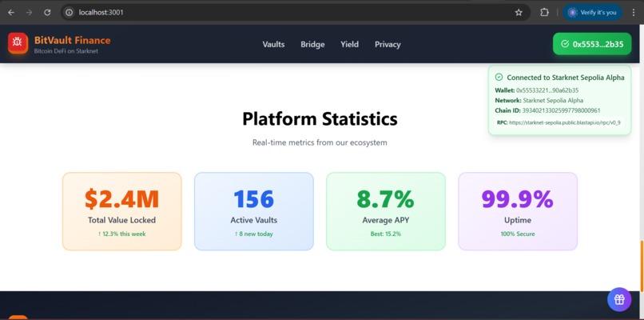Viewport: 644px width, 320px height.
Task: Click the BitVault bug logo icon
Action: pos(18,42)
